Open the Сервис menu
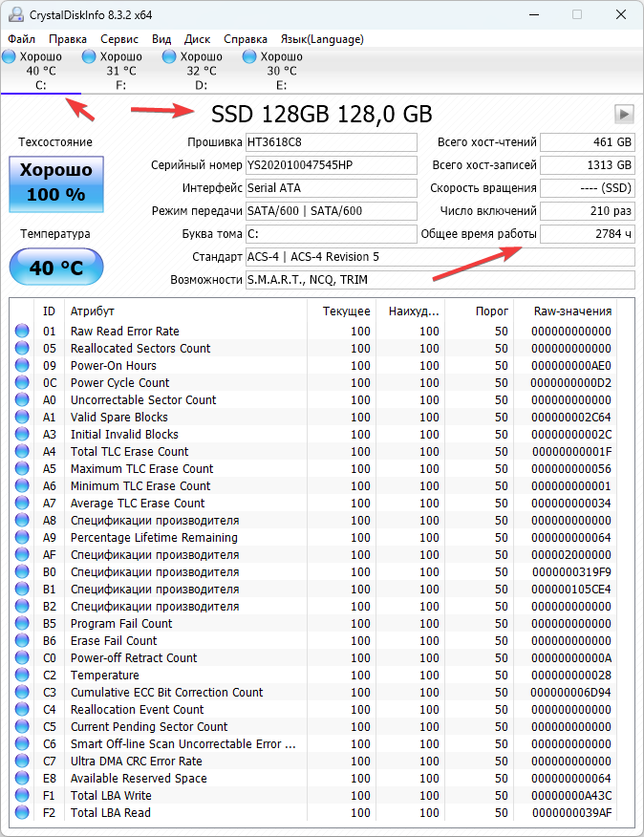The height and width of the screenshot is (837, 644). (x=119, y=39)
